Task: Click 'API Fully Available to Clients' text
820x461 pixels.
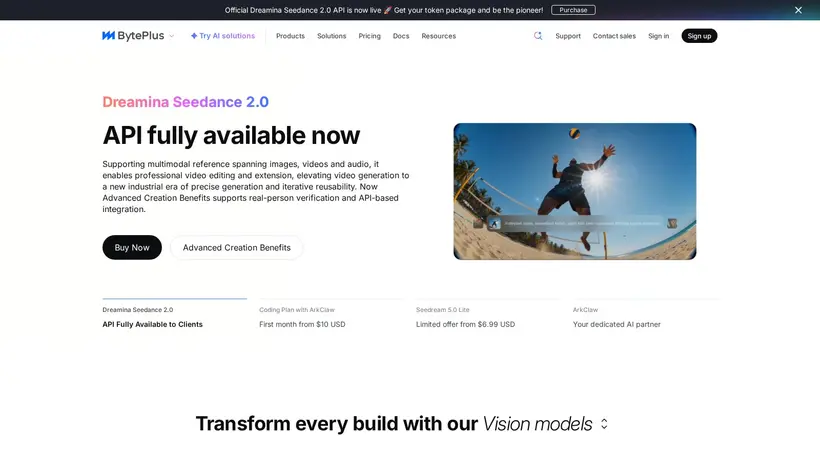Action: [x=152, y=324]
